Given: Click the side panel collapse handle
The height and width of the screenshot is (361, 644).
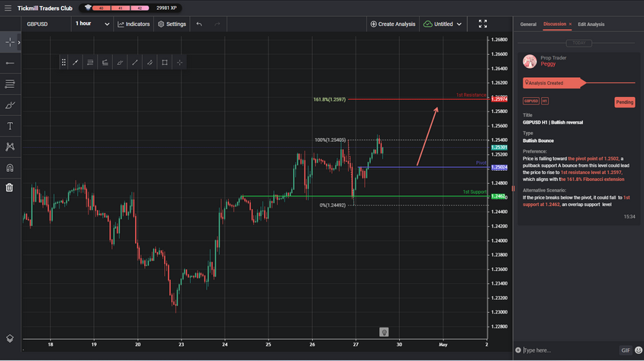Looking at the screenshot, I should (x=513, y=189).
